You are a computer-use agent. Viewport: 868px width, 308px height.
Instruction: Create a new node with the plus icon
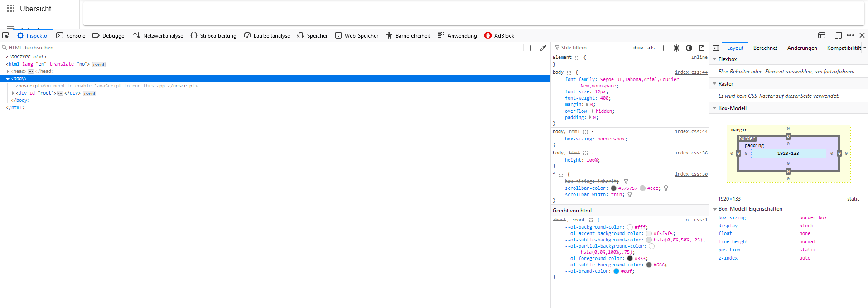(530, 48)
